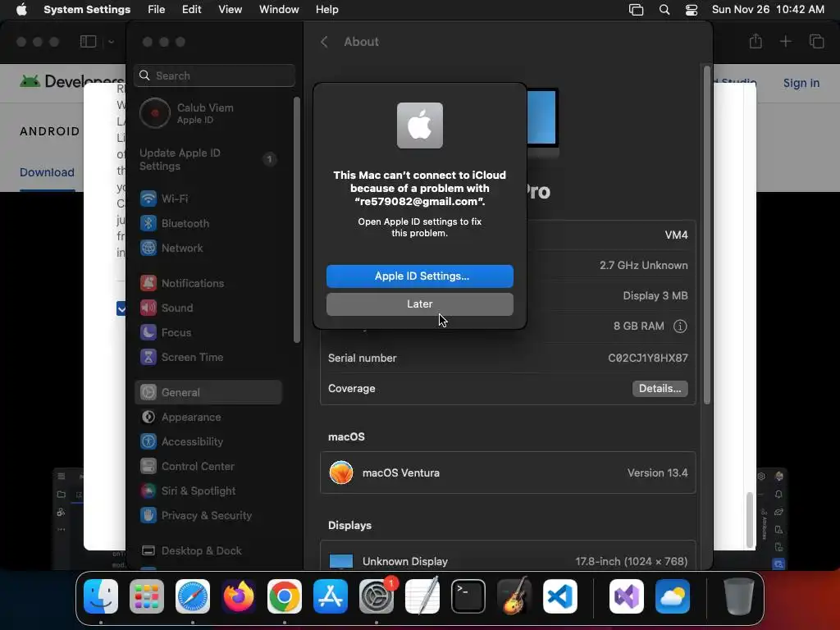Show memory info next to 8 GB RAM

[680, 326]
